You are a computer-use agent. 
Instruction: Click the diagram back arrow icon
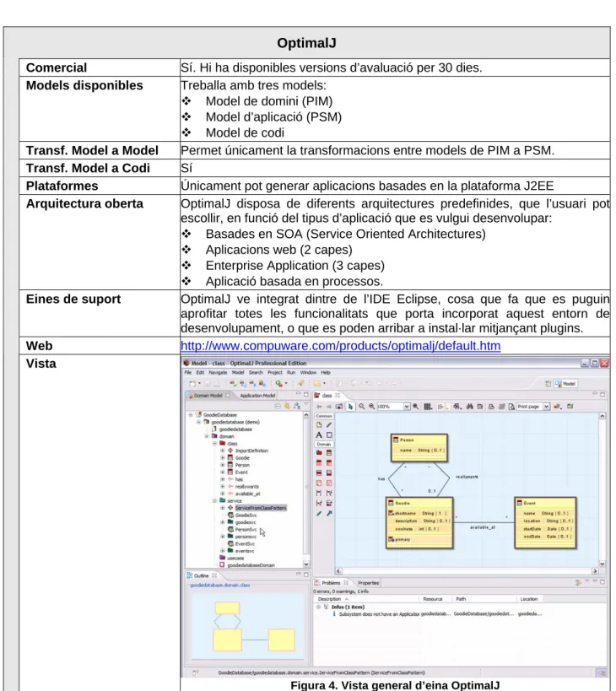[x=319, y=407]
